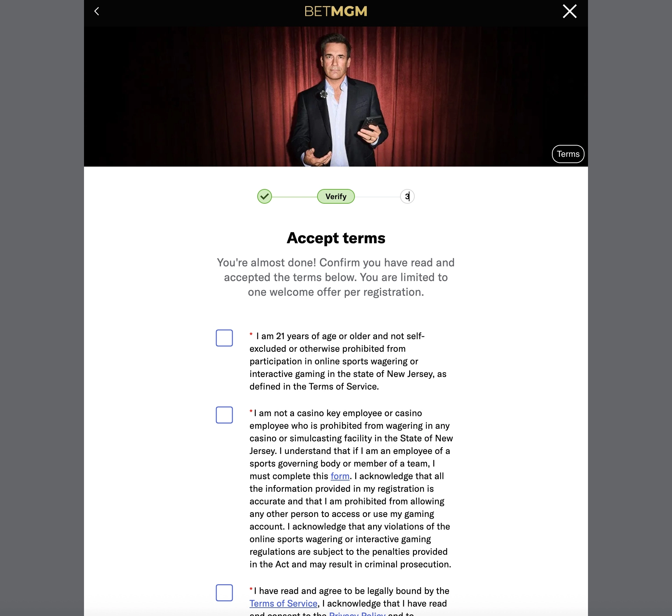Click the line between Verify and step 3
The image size is (672, 616).
pyautogui.click(x=377, y=197)
